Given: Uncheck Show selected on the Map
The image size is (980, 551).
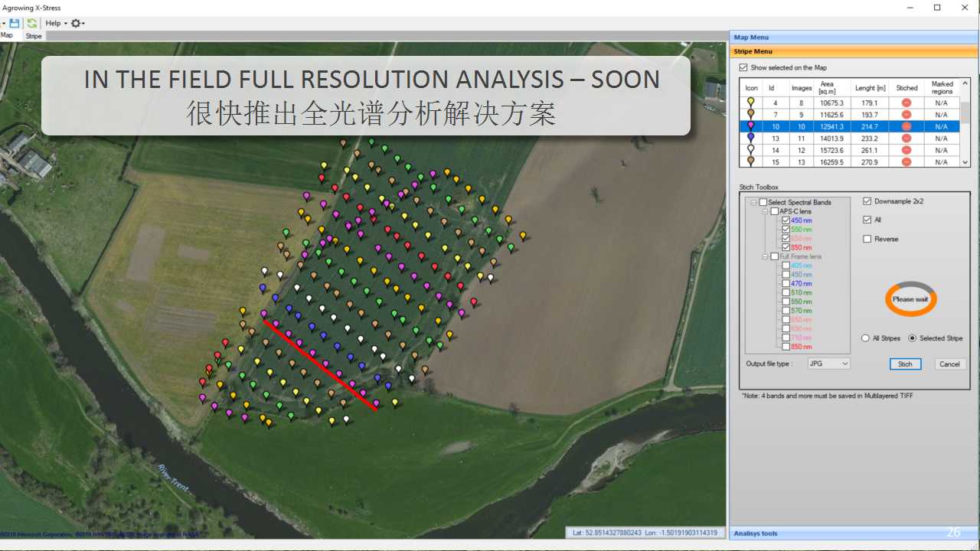Looking at the screenshot, I should (743, 67).
